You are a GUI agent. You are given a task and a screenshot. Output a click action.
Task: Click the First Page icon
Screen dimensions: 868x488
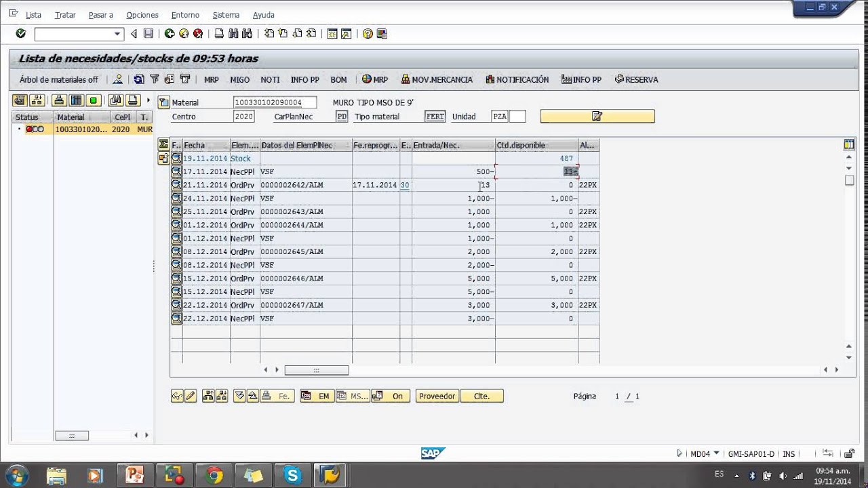(269, 33)
